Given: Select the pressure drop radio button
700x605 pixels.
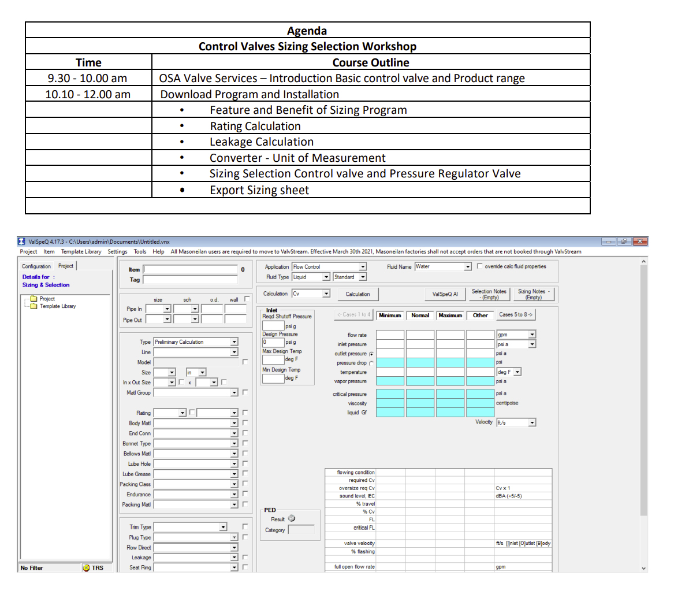Looking at the screenshot, I should 371,363.
